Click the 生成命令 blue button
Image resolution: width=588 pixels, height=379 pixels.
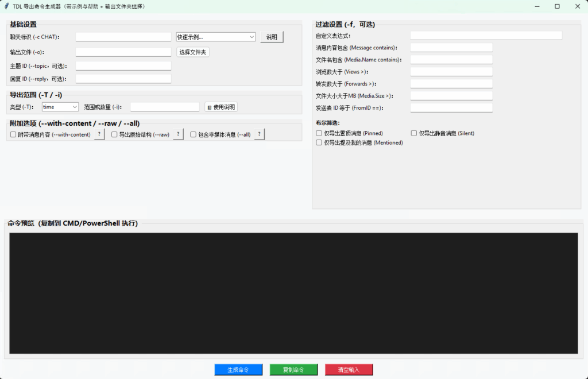(x=238, y=370)
